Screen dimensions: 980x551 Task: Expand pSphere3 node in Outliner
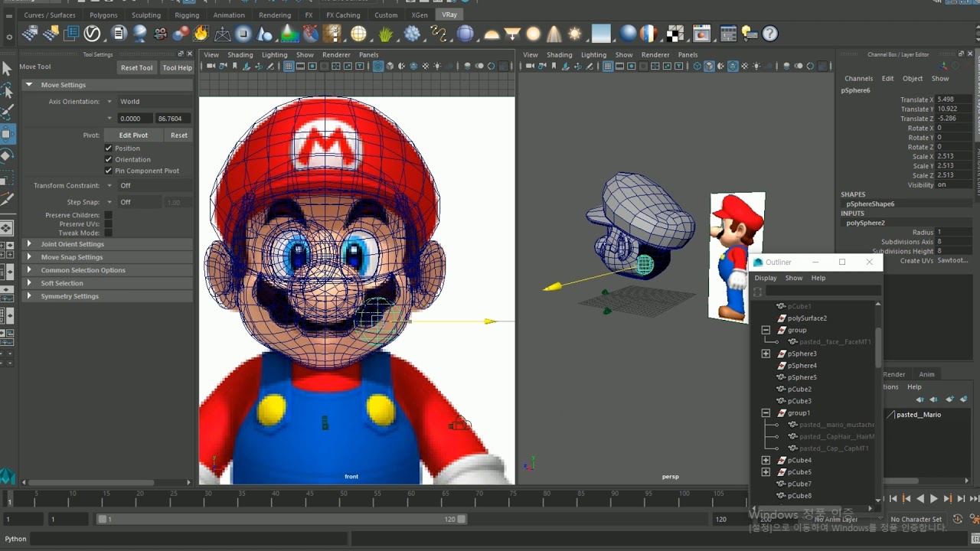766,354
